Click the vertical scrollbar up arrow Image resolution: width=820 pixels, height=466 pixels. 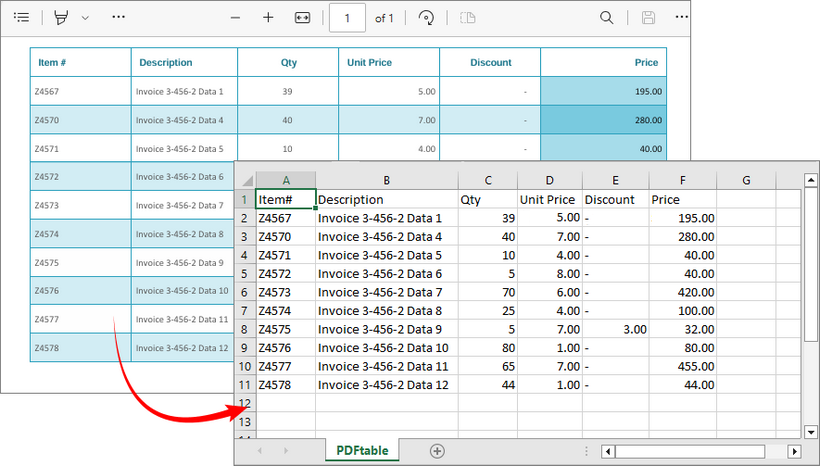(x=811, y=180)
